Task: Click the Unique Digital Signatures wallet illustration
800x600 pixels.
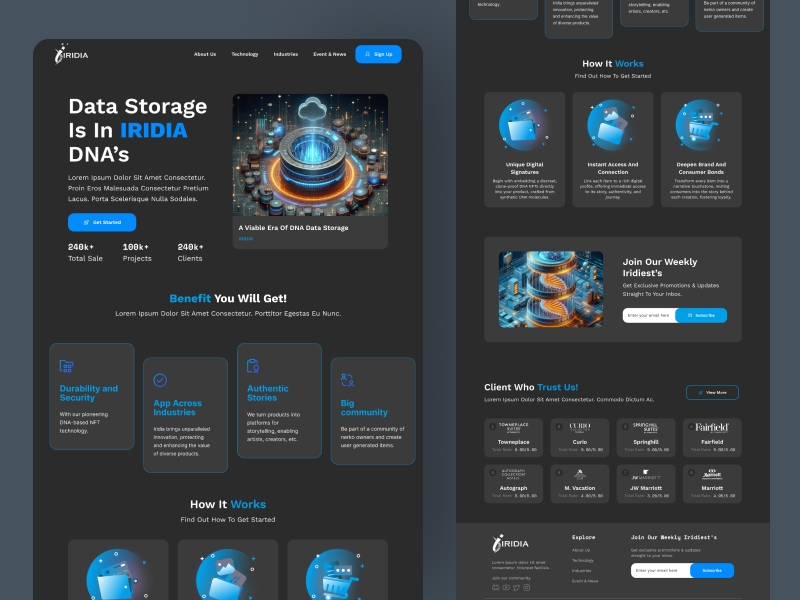Action: point(524,125)
